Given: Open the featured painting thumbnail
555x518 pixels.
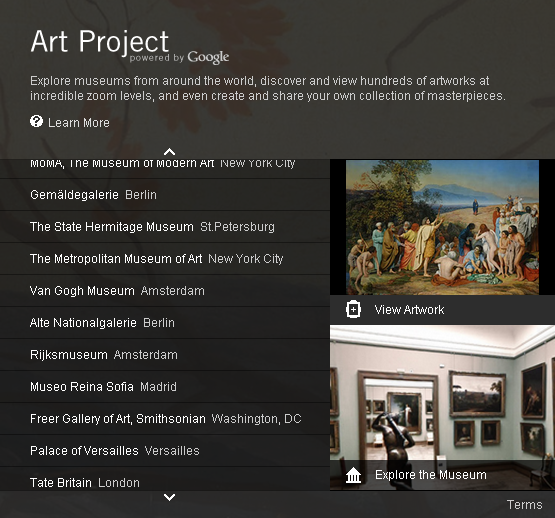Looking at the screenshot, I should tap(442, 227).
